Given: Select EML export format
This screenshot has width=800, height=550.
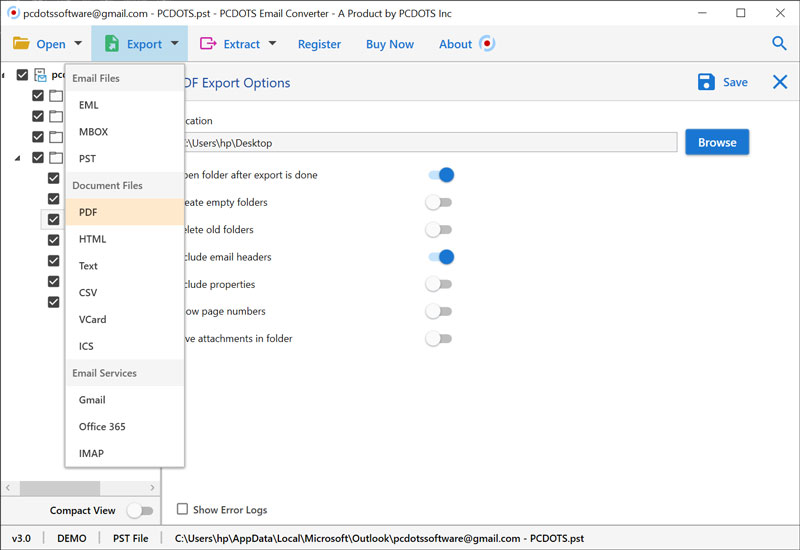Looking at the screenshot, I should (124, 105).
